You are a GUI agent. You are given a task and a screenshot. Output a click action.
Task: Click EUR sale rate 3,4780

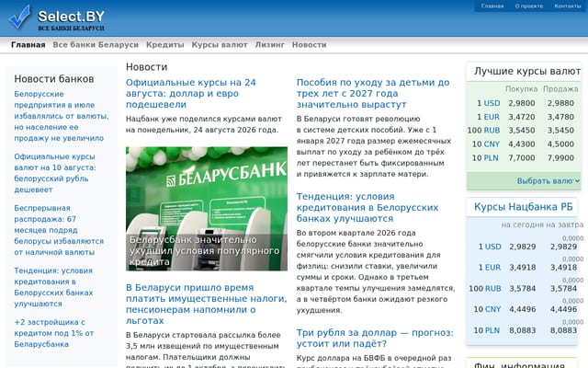click(x=560, y=117)
